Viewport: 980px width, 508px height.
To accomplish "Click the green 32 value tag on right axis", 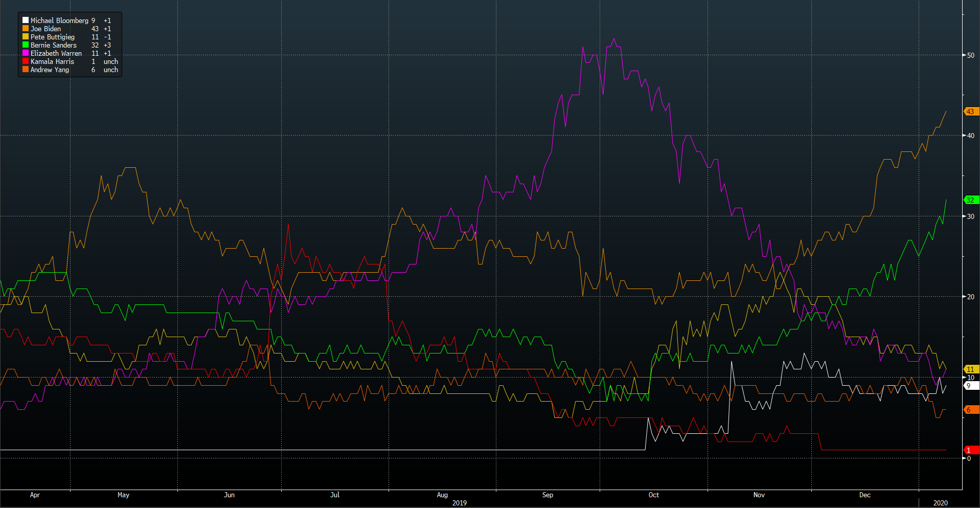I will (x=971, y=200).
